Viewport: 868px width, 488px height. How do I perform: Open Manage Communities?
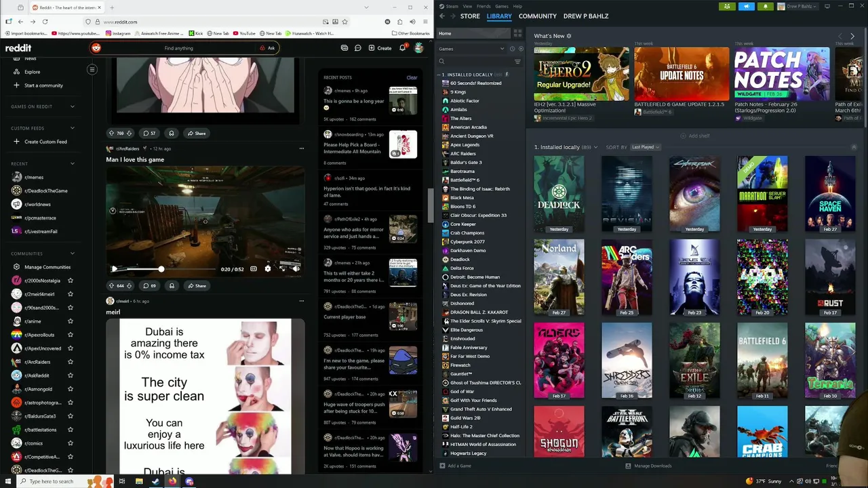[42, 267]
